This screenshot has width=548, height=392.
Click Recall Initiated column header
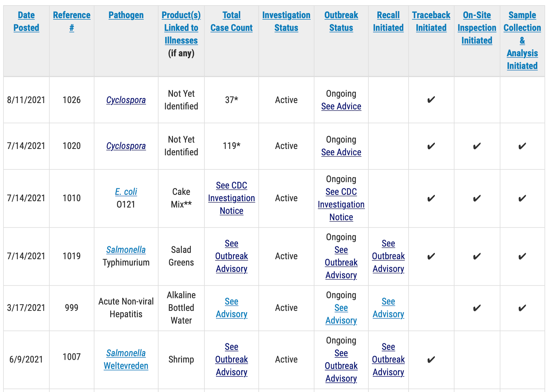point(388,21)
